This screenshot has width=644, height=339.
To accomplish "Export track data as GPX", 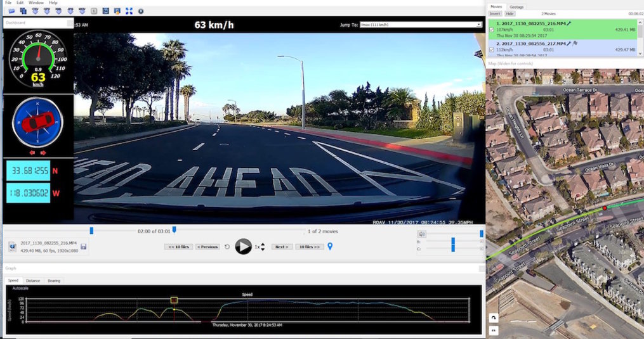I will (47, 11).
